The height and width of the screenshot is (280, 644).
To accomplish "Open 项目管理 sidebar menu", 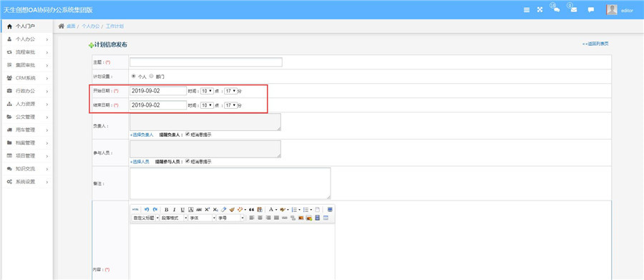I will point(26,155).
